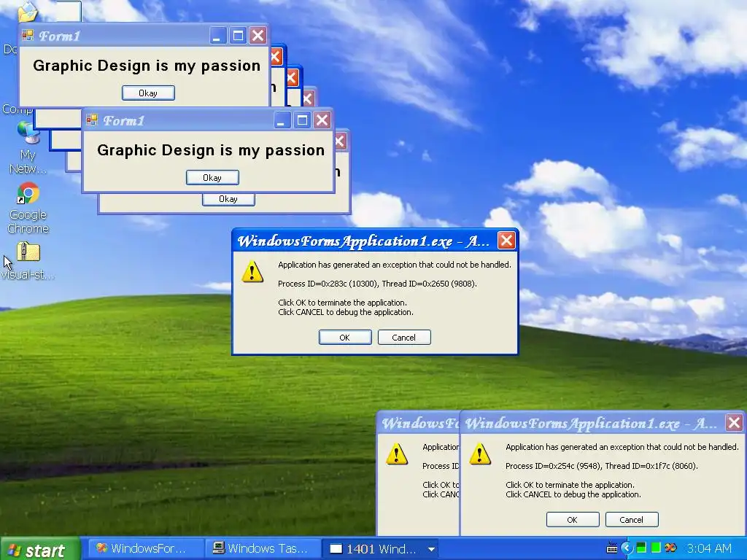Select the My Network Places desktop icon

point(28,133)
